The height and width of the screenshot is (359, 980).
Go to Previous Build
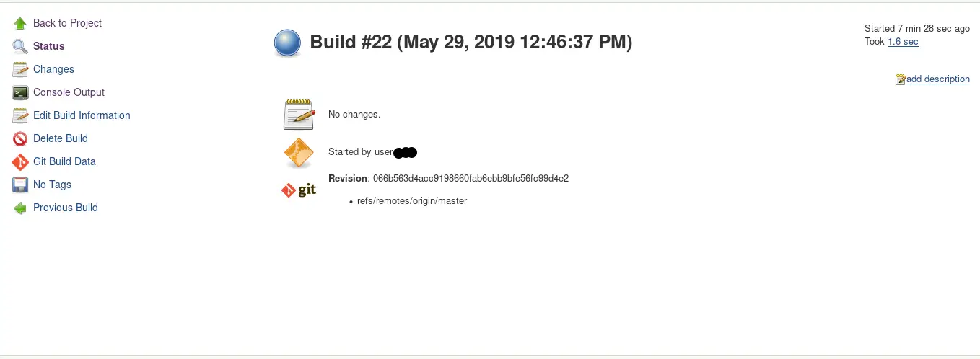tap(66, 208)
